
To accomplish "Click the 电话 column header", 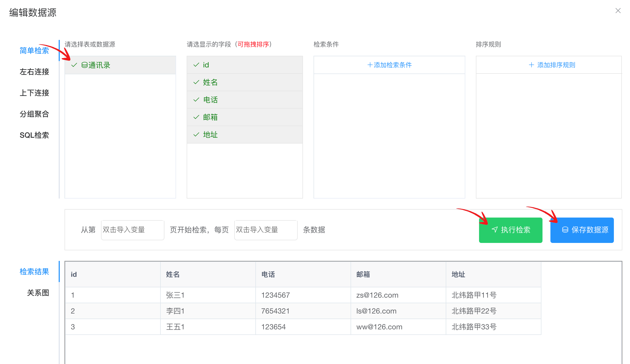I will click(303, 274).
